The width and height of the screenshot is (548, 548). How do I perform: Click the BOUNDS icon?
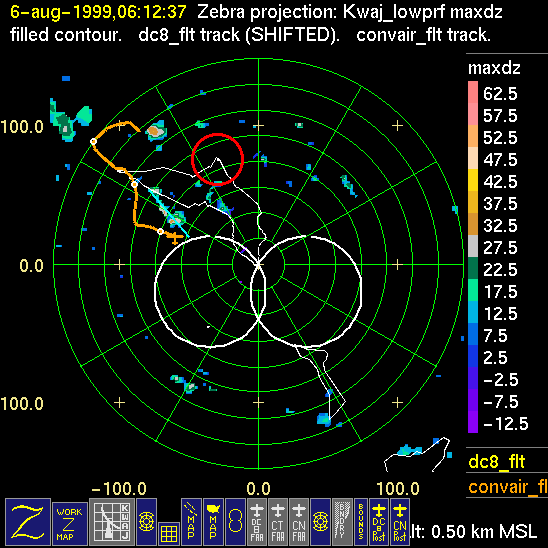tap(361, 521)
